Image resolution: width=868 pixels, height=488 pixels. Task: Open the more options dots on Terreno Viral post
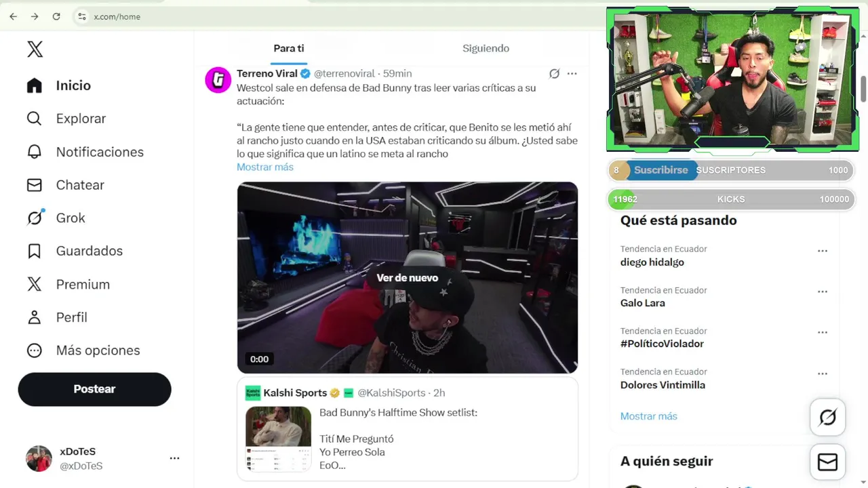coord(572,73)
